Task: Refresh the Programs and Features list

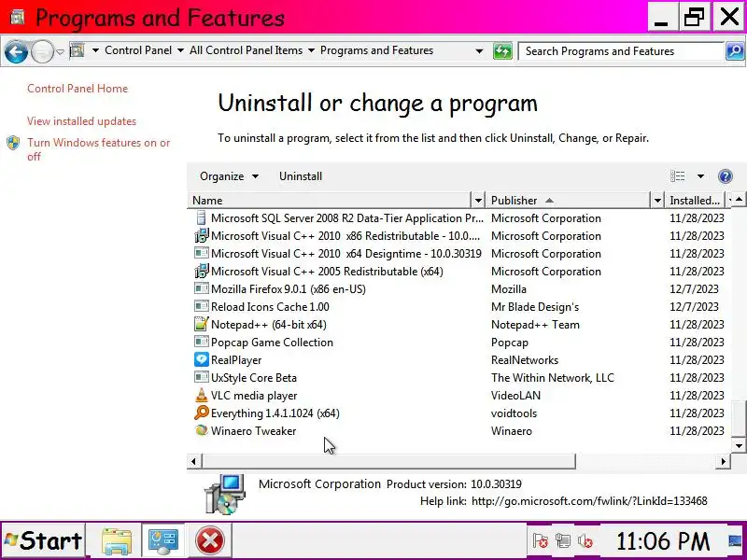Action: coord(502,51)
